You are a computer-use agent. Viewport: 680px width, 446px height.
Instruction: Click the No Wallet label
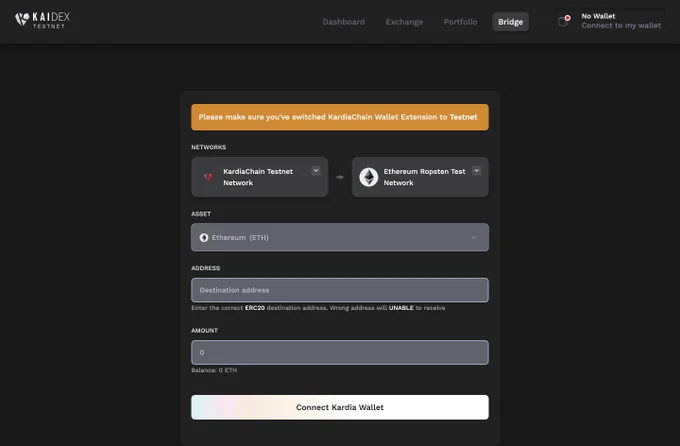coord(598,16)
